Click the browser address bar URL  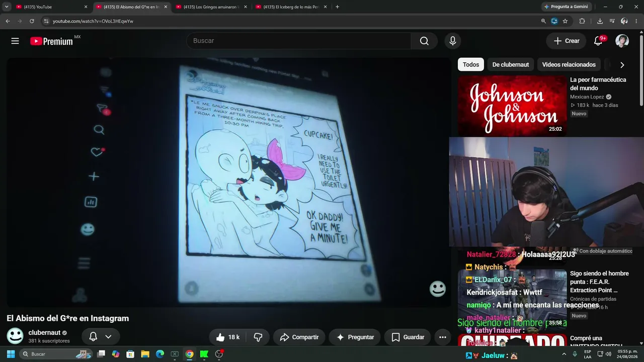93,21
